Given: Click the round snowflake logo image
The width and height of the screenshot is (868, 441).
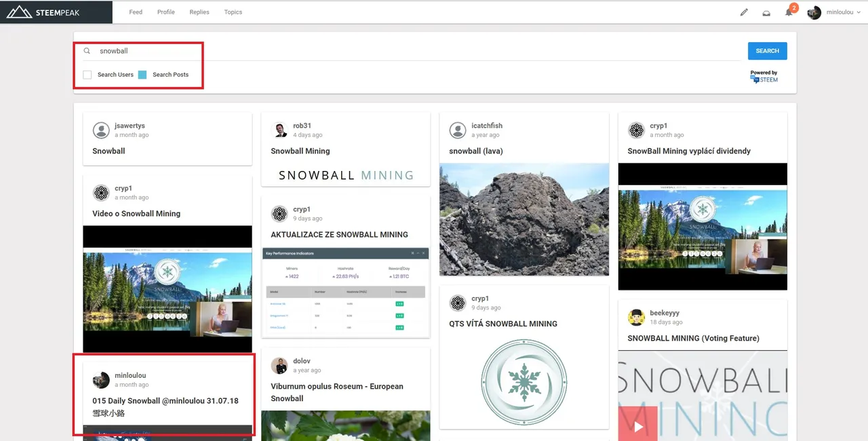Looking at the screenshot, I should [524, 382].
